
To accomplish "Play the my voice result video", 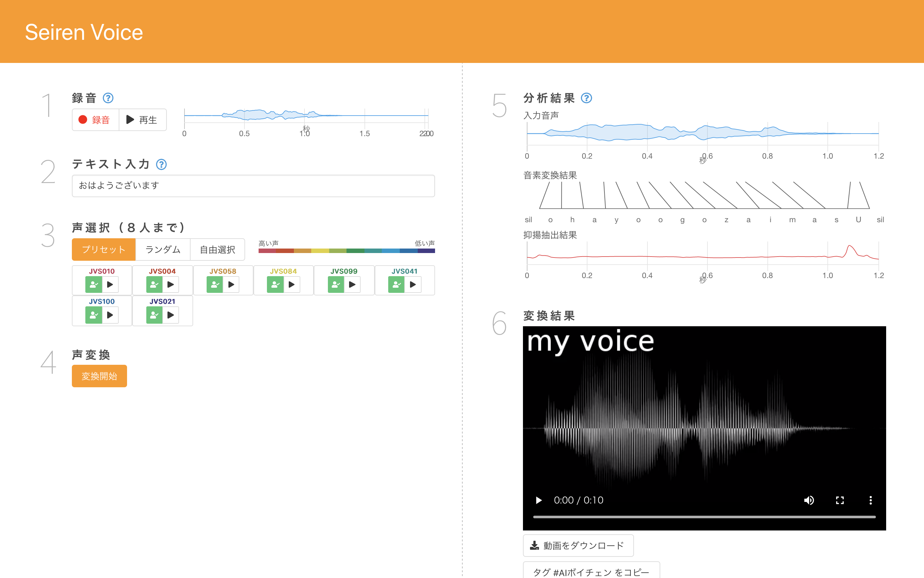I will coord(539,500).
